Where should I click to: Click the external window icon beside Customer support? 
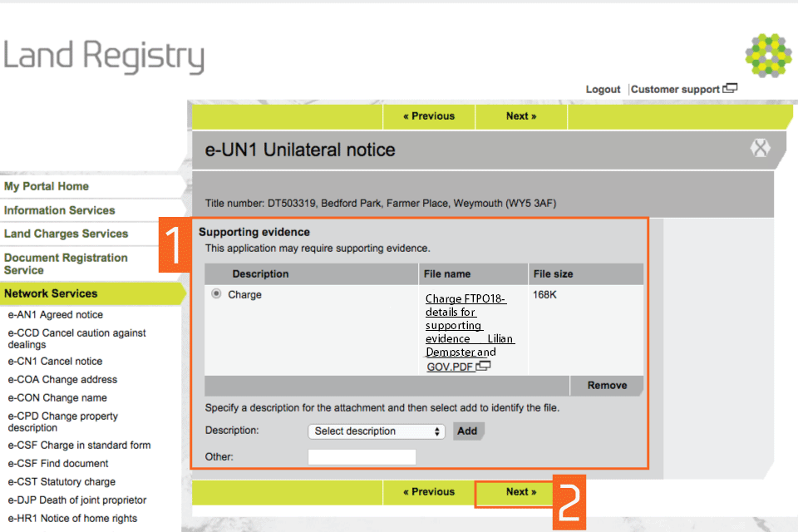pos(730,88)
